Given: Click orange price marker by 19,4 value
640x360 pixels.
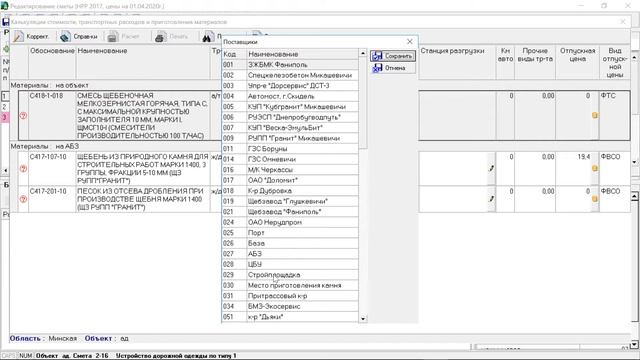Looking at the screenshot, I should click(x=595, y=168).
